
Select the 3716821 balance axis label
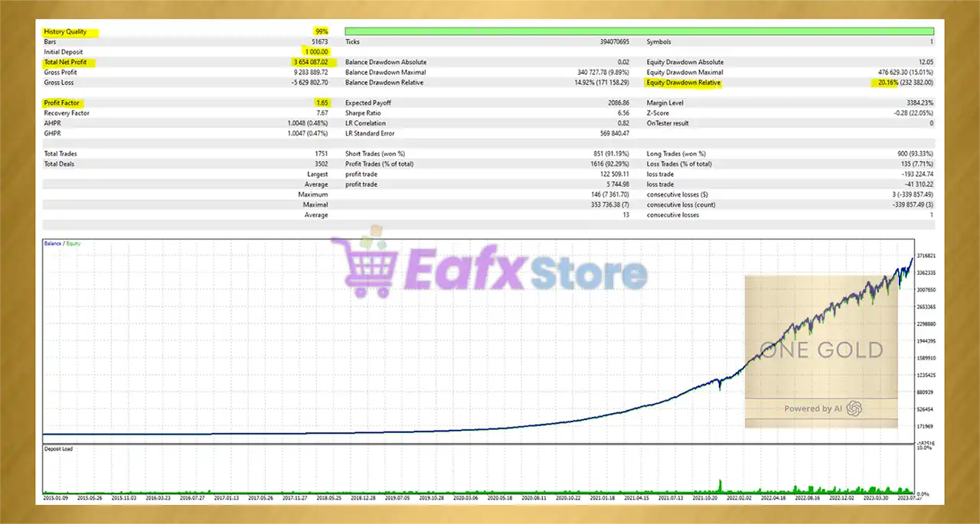tap(926, 255)
